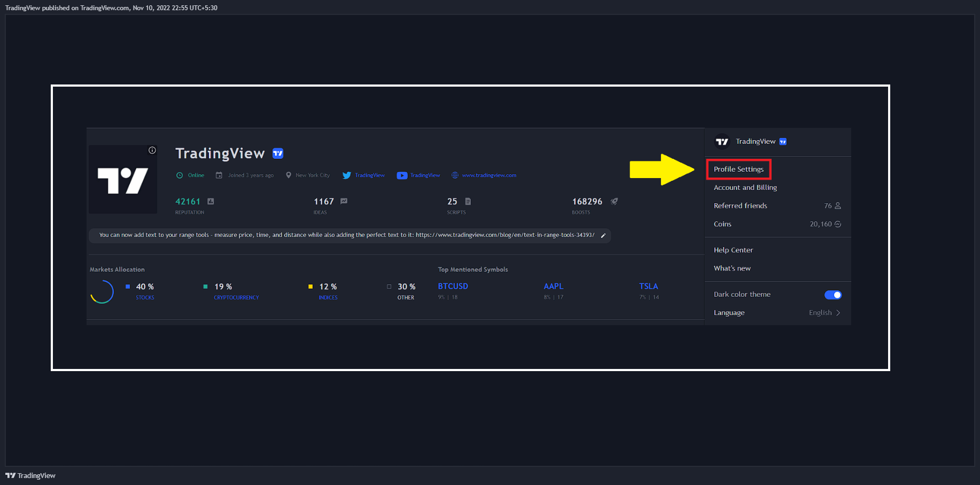
Task: Click the blue Stocks color square
Action: click(128, 287)
